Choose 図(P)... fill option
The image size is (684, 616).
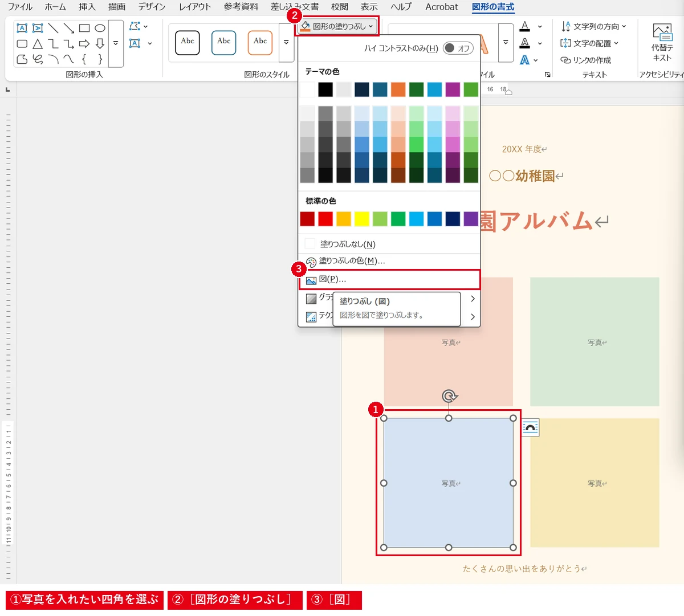(x=389, y=279)
